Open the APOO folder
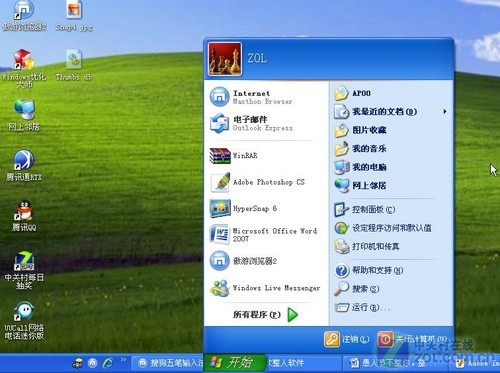This screenshot has width=500, height=373. pyautogui.click(x=391, y=93)
